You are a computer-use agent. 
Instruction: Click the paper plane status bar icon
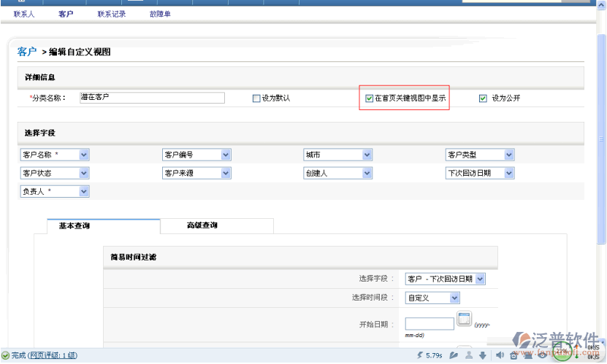click(454, 355)
